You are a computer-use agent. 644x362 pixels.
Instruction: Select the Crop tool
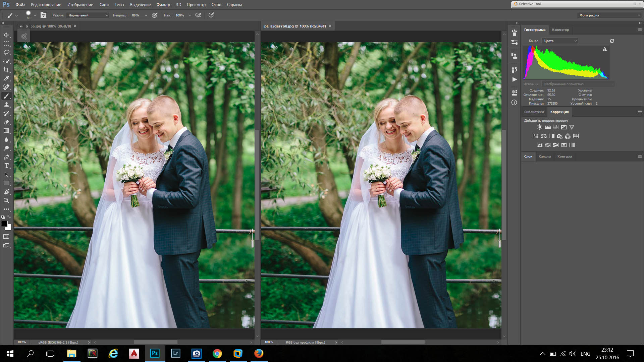pyautogui.click(x=6, y=70)
